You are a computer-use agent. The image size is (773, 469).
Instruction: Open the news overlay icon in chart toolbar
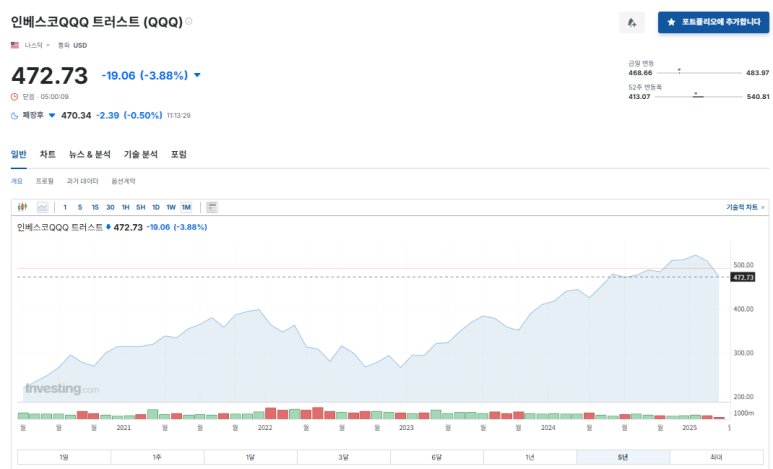[212, 207]
